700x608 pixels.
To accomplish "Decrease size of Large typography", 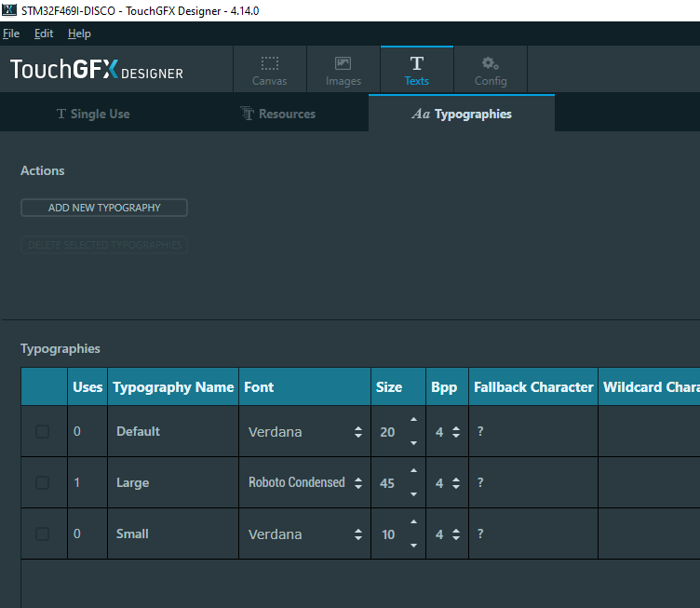I will coord(414,494).
